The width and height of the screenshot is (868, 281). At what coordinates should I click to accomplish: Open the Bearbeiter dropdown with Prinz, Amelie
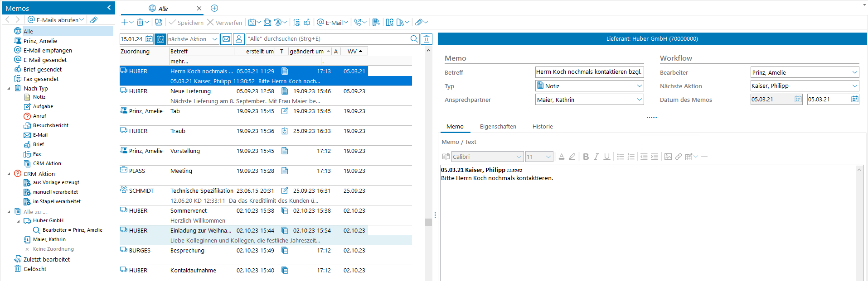854,72
